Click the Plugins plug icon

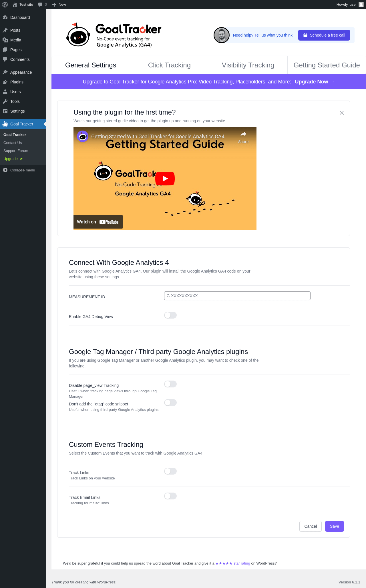click(x=5, y=82)
